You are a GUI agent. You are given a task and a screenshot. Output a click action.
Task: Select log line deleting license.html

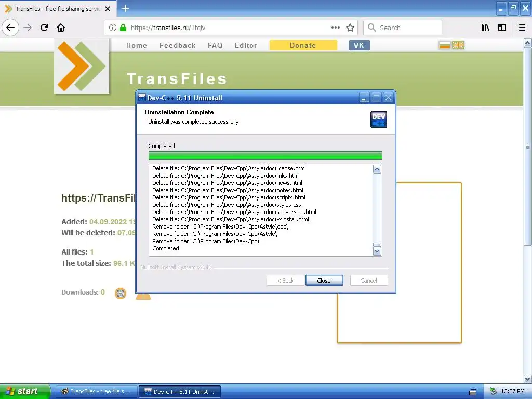click(229, 168)
